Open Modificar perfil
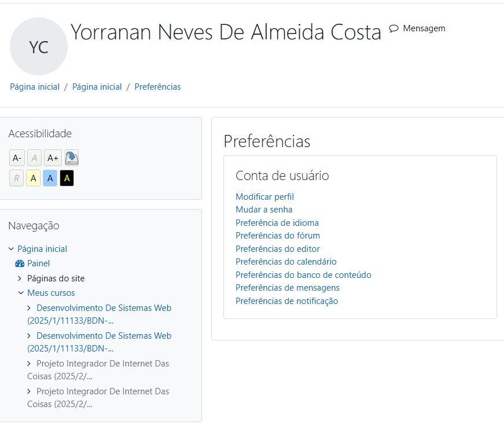 click(x=265, y=196)
